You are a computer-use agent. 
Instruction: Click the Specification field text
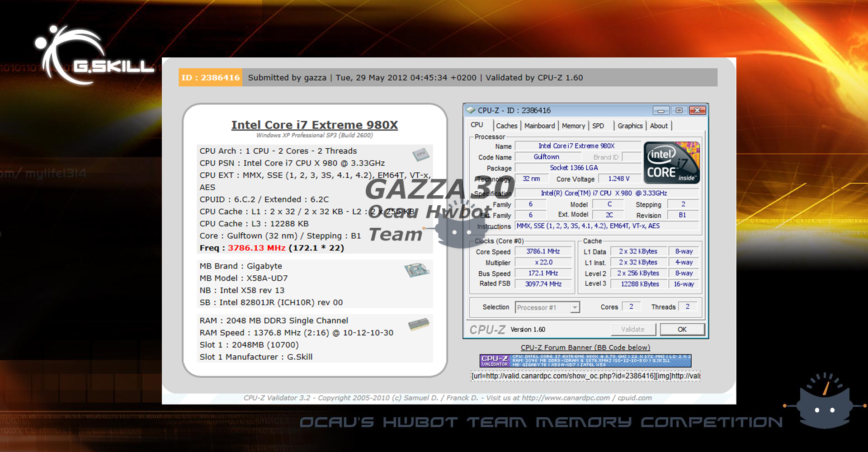pos(607,193)
